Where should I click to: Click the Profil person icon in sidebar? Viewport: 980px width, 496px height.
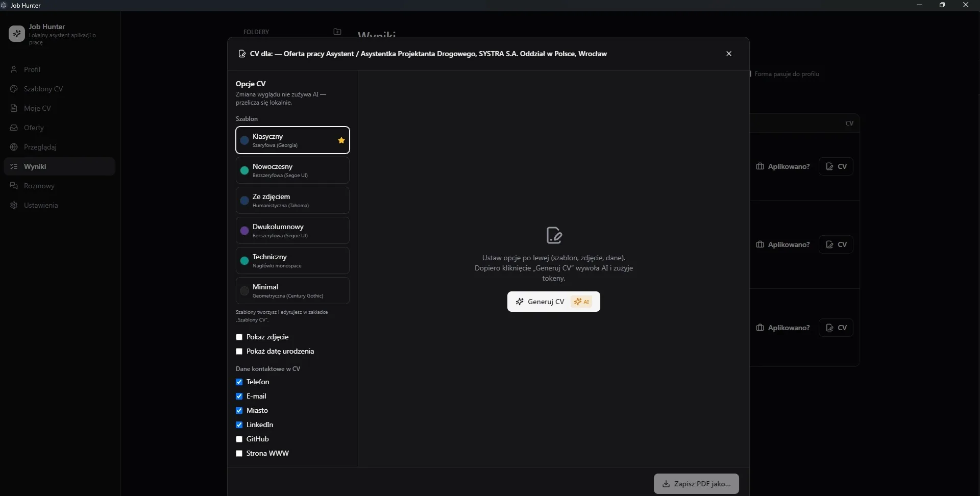pyautogui.click(x=14, y=69)
